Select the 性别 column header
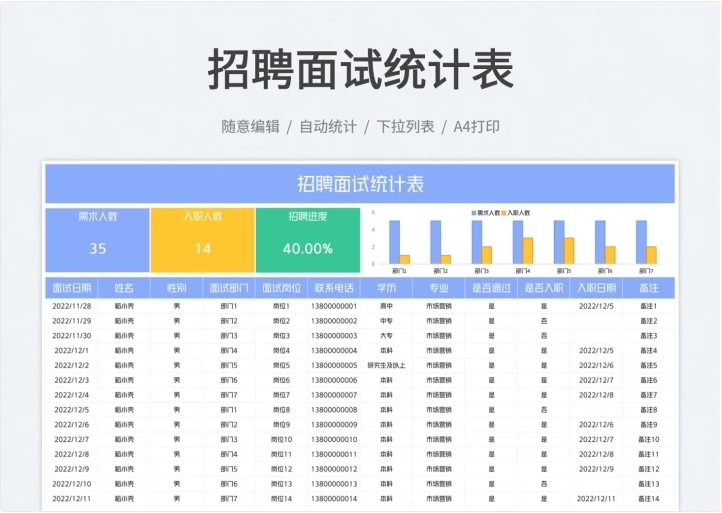Image resolution: width=722 pixels, height=513 pixels. pyautogui.click(x=176, y=288)
